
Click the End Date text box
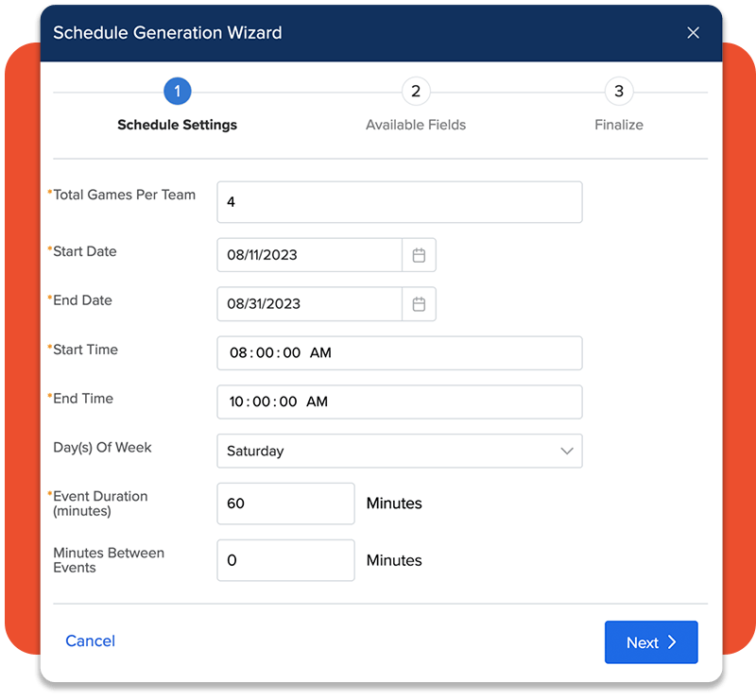click(x=308, y=304)
